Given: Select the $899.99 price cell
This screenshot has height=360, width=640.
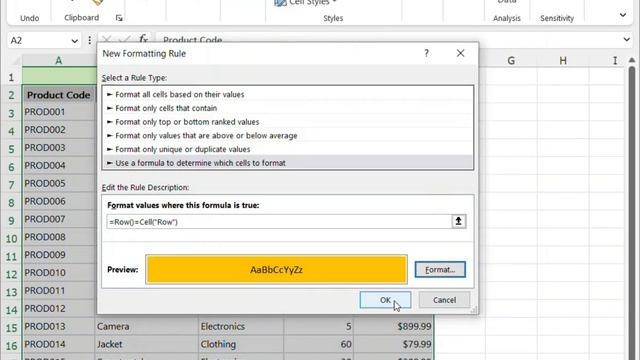Looking at the screenshot, I should (393, 327).
